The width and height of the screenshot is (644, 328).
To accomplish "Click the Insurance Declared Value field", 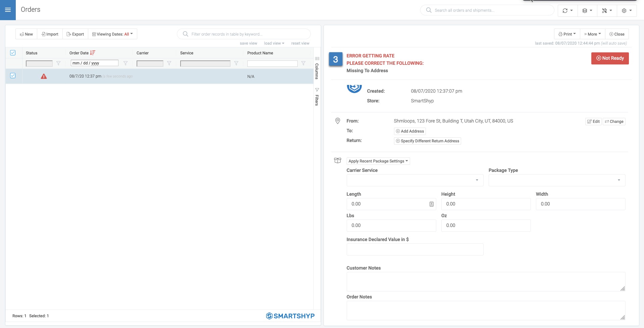I will pos(415,249).
